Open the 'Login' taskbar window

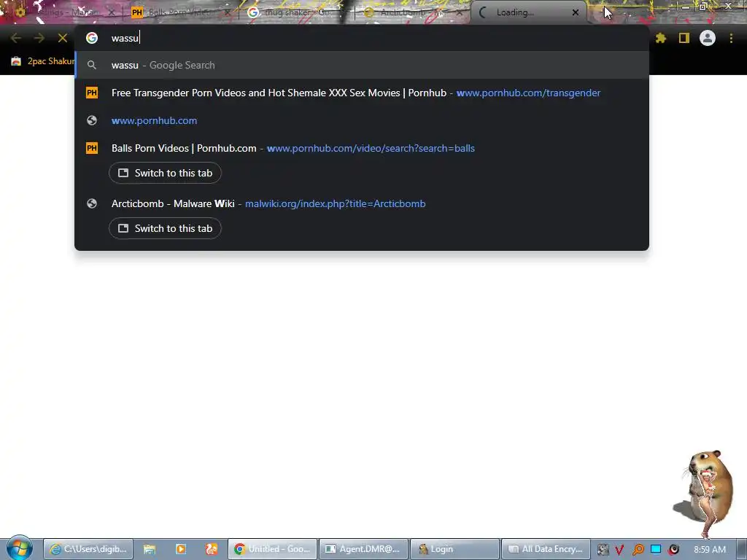click(x=454, y=549)
